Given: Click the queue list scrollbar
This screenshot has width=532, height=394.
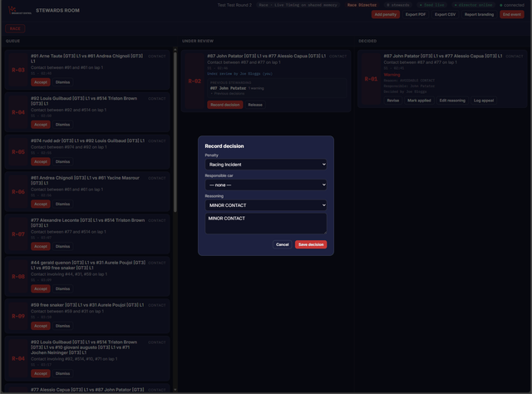Looking at the screenshot, I should click(x=175, y=131).
